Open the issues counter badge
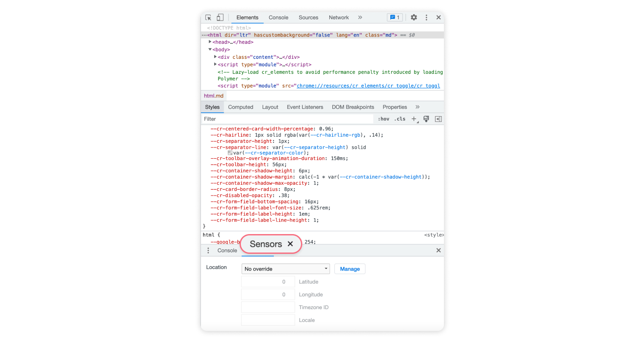The image size is (644, 343). (x=395, y=17)
